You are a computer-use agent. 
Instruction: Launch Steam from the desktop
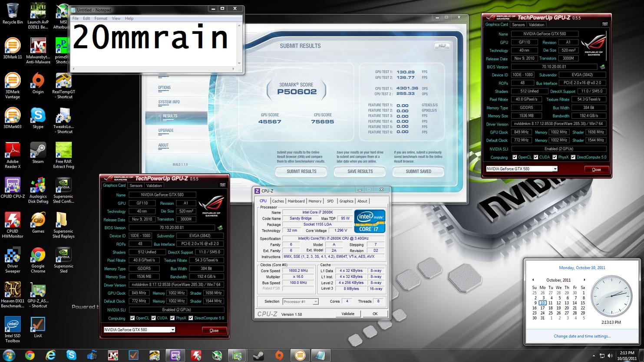[38, 153]
